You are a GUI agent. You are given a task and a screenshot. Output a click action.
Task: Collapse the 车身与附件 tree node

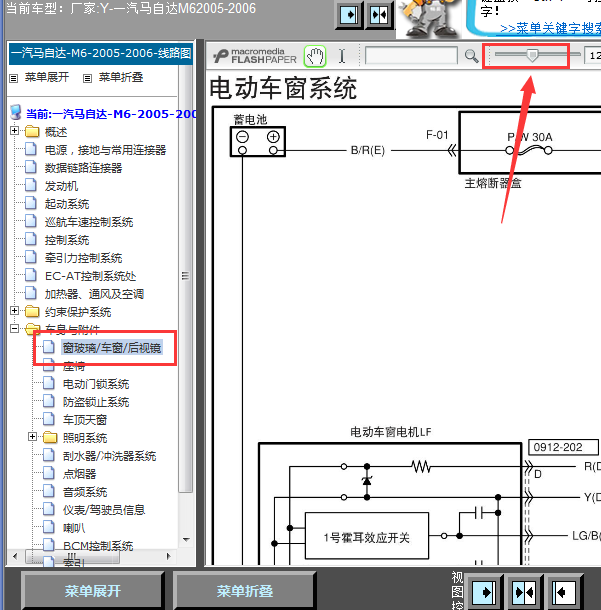coord(14,329)
